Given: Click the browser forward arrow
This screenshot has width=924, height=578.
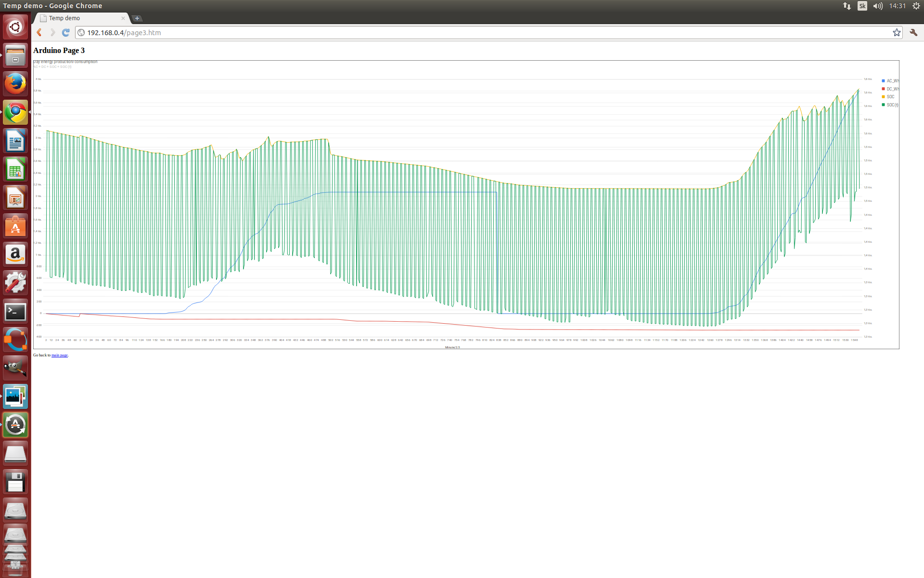Looking at the screenshot, I should 52,33.
